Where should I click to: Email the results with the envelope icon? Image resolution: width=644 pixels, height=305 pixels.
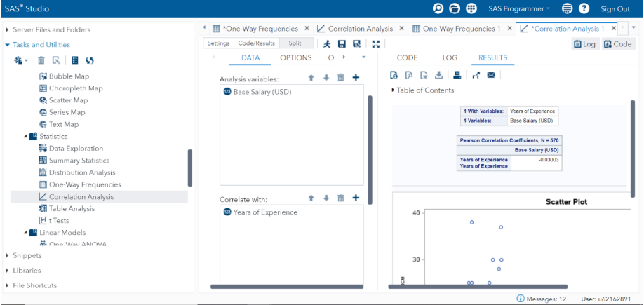(x=491, y=75)
